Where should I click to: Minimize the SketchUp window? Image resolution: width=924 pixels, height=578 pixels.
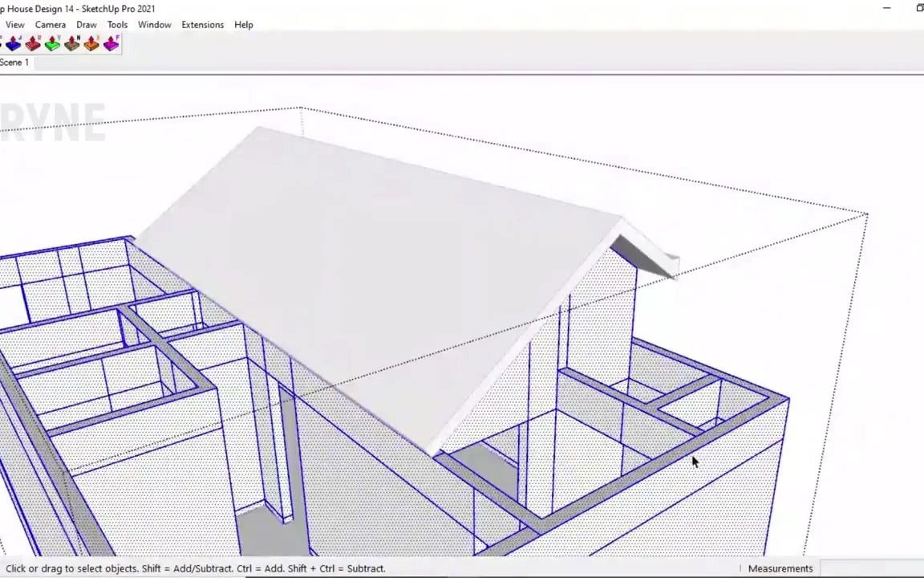pos(886,8)
